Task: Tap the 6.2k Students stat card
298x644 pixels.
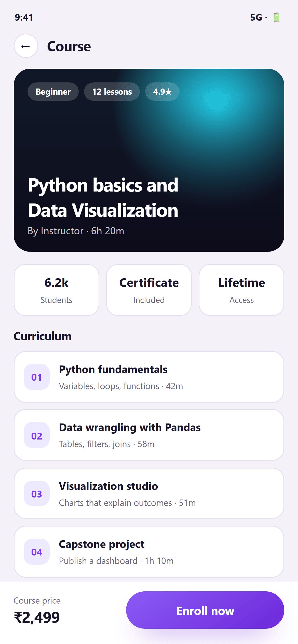Action: pyautogui.click(x=57, y=290)
